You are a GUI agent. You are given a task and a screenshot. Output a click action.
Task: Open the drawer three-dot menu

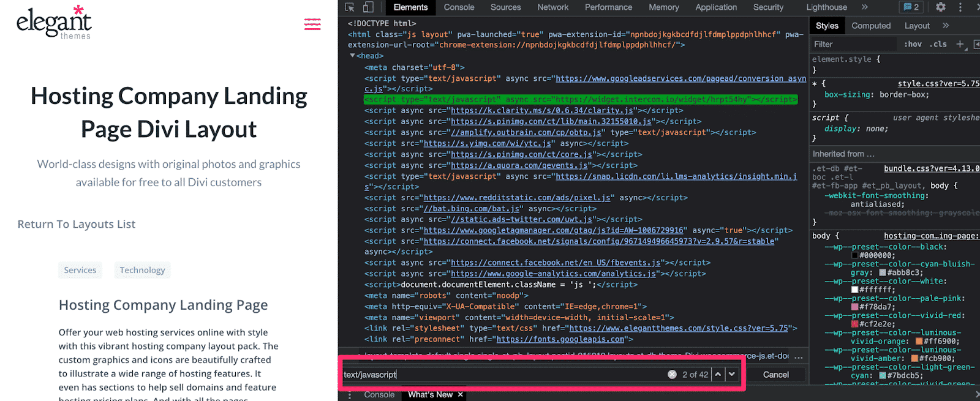tap(350, 395)
